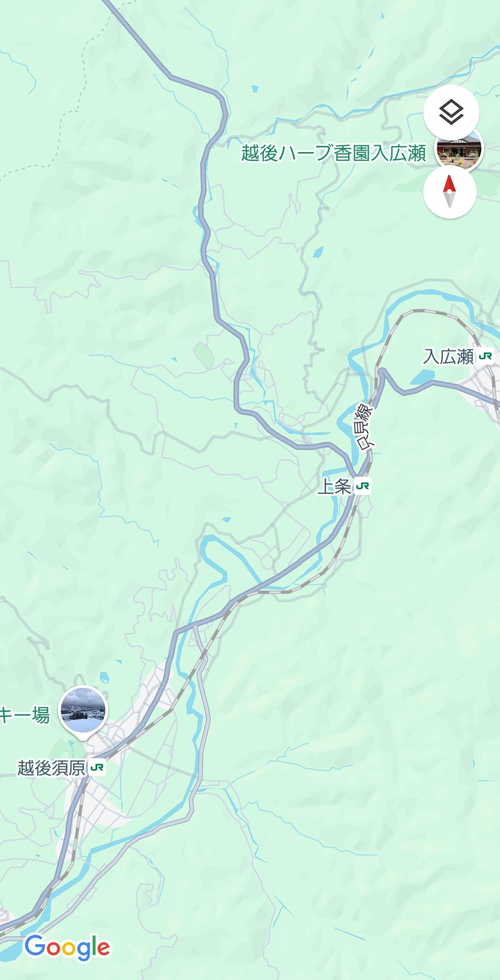Click the 入広瀬 station name label

[449, 357]
